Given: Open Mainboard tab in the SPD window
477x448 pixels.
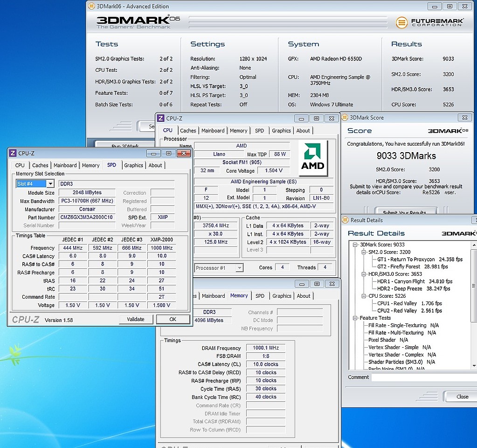Looking at the screenshot, I should coord(65,165).
